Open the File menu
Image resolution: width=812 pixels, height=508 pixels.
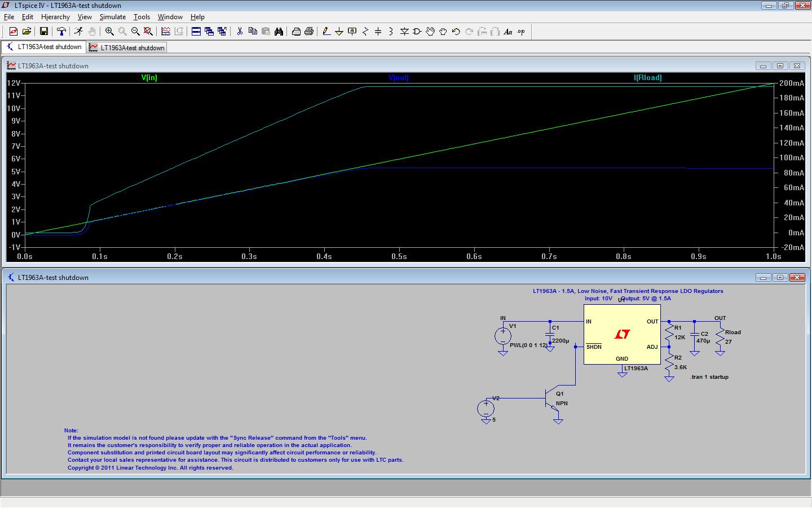click(9, 17)
